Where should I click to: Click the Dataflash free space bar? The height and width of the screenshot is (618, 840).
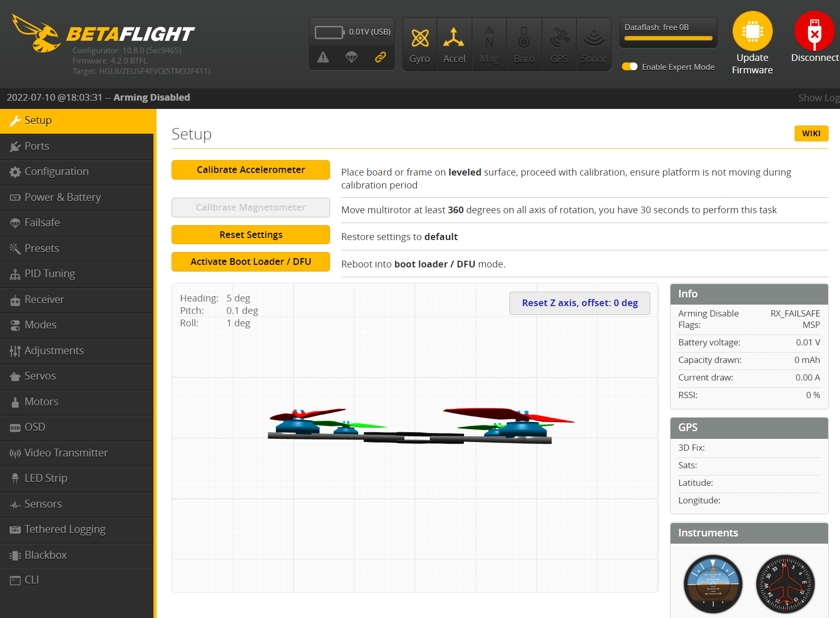pyautogui.click(x=668, y=38)
